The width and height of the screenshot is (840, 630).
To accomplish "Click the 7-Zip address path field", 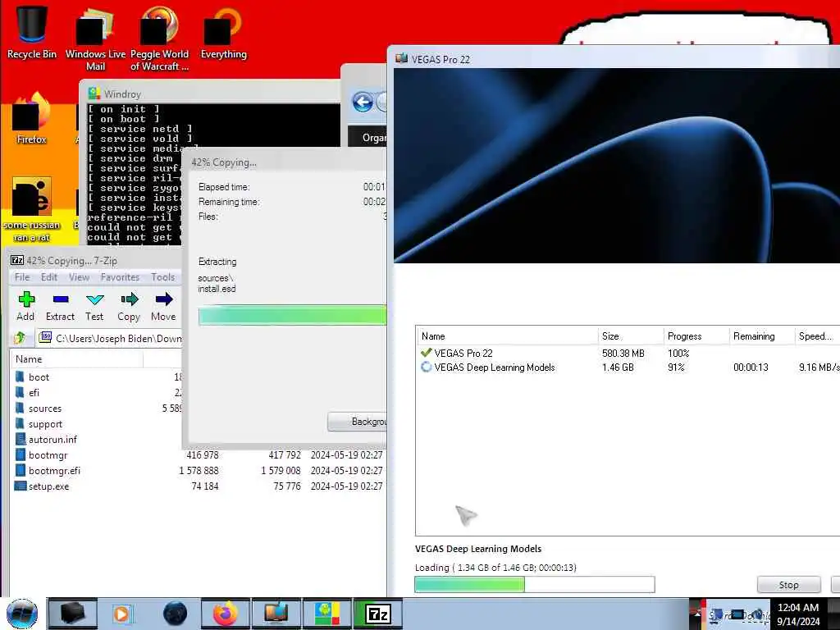I will [109, 338].
